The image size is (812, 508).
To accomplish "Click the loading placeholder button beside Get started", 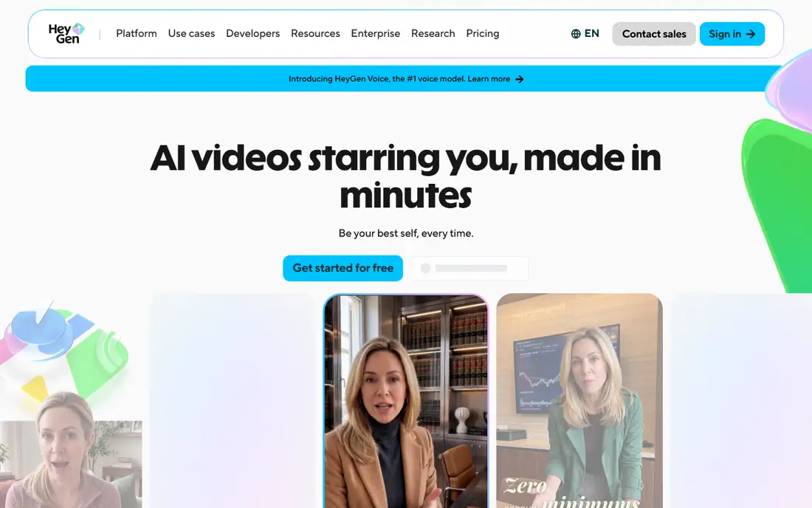I will click(x=470, y=268).
